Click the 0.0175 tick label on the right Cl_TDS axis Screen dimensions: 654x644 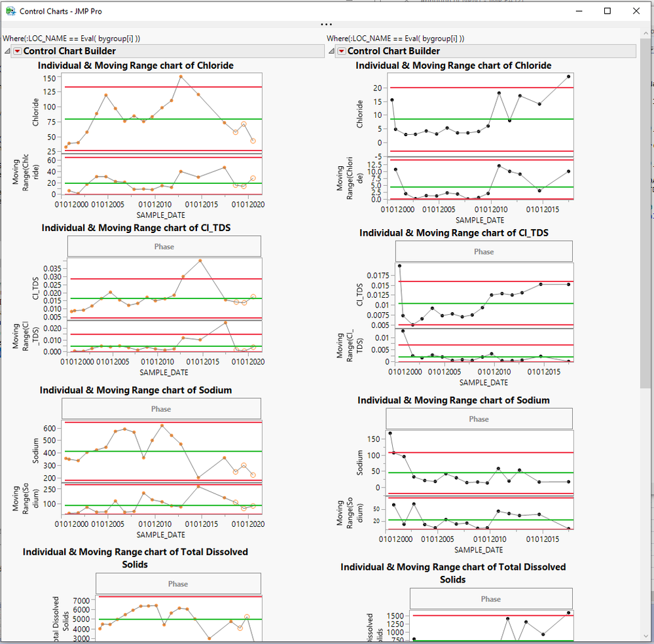click(378, 276)
